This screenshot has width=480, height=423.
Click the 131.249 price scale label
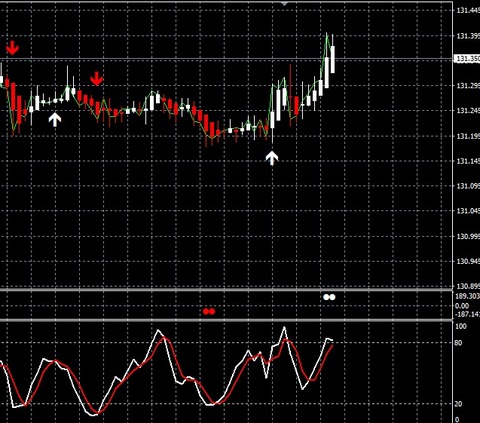(x=468, y=111)
